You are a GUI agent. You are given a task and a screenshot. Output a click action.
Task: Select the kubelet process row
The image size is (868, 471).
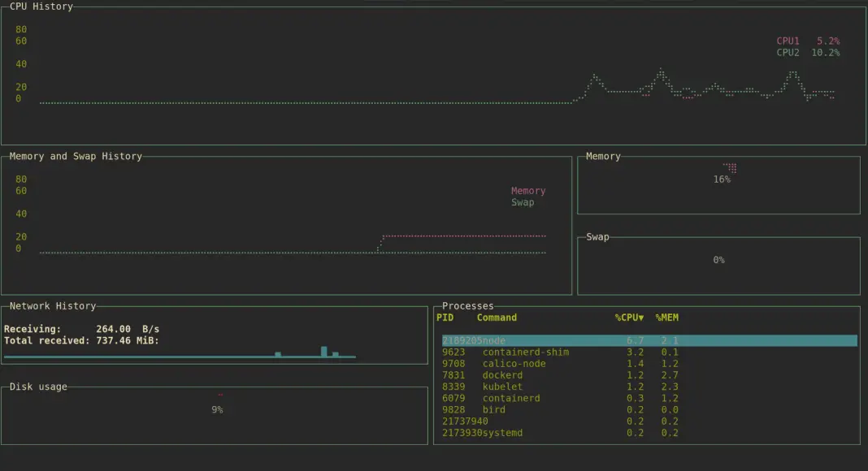click(502, 387)
